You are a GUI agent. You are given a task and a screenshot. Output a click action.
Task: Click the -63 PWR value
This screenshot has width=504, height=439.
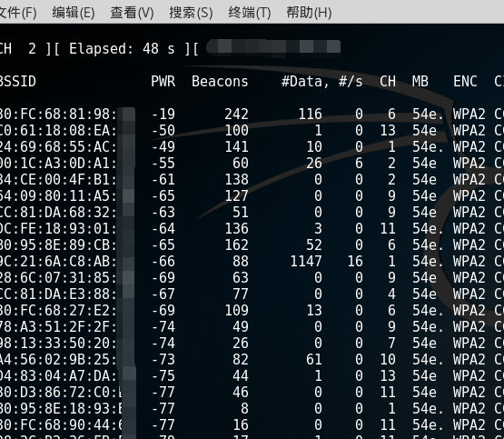coord(163,213)
